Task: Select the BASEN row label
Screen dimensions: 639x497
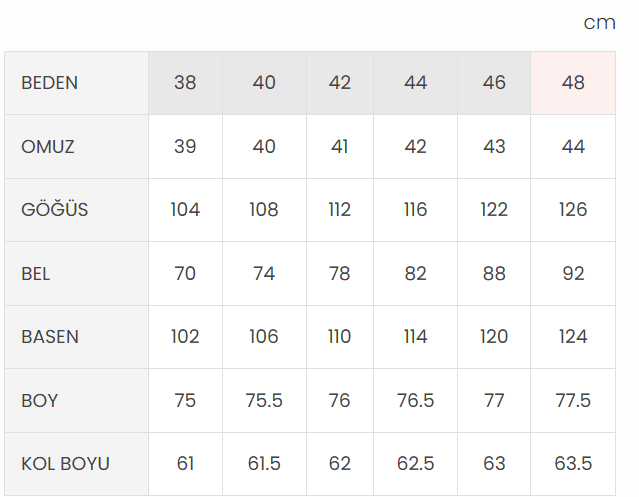Action: 50,337
